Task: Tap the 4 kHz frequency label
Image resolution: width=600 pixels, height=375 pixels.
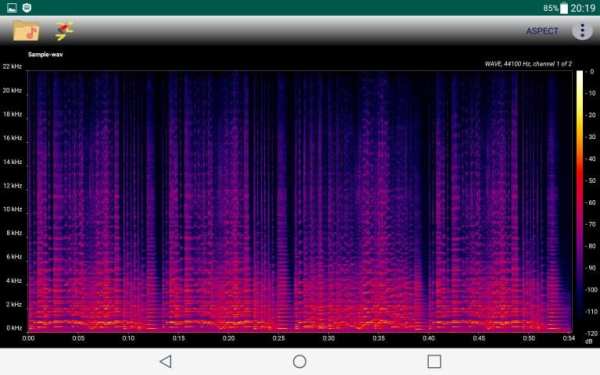Action: (x=14, y=281)
